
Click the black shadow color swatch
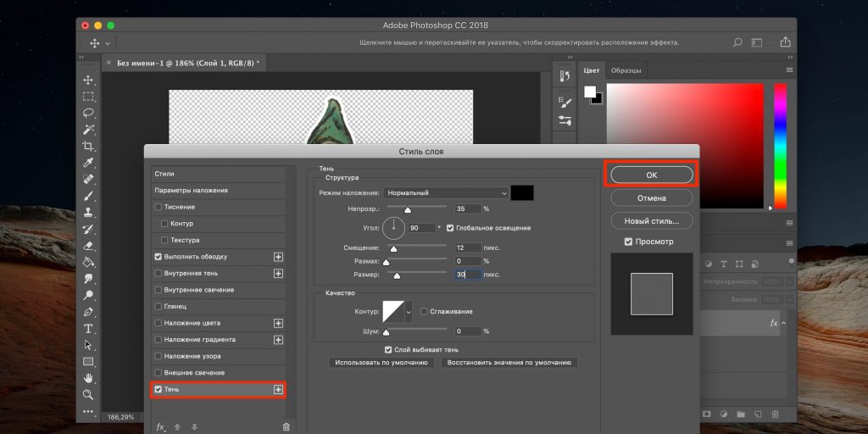pyautogui.click(x=522, y=193)
